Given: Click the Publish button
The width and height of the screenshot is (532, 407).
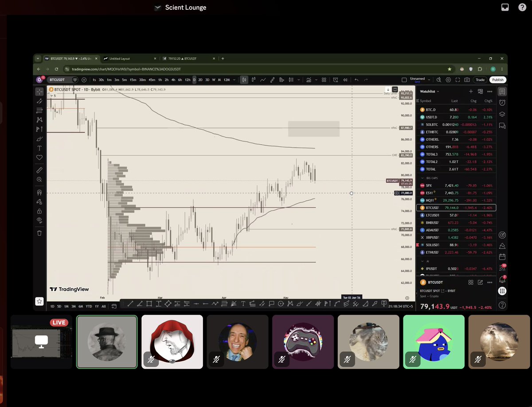Looking at the screenshot, I should [498, 80].
